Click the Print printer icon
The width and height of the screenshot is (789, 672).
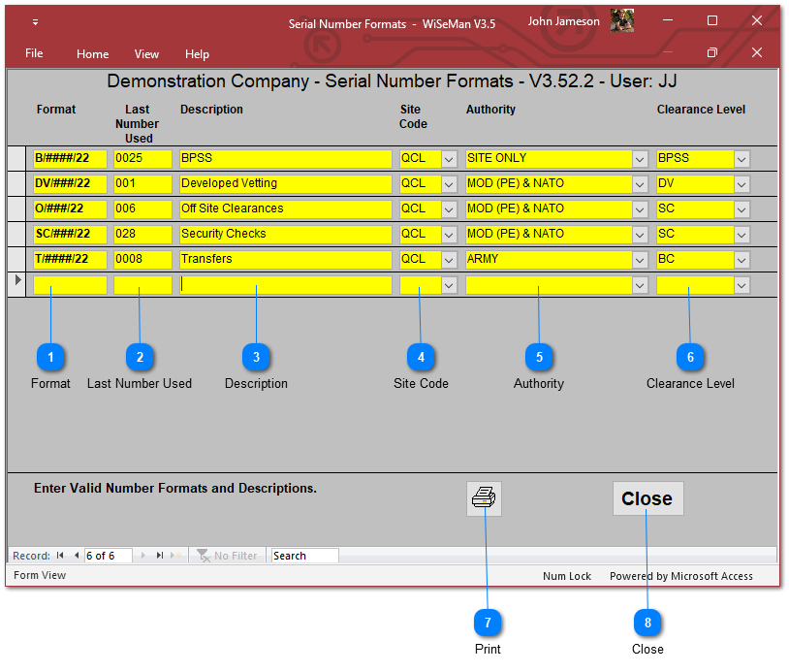484,498
